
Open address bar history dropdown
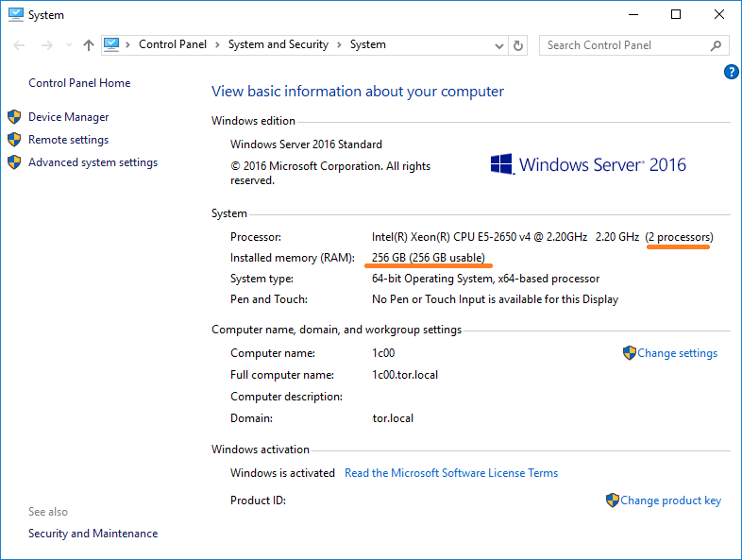click(x=498, y=46)
